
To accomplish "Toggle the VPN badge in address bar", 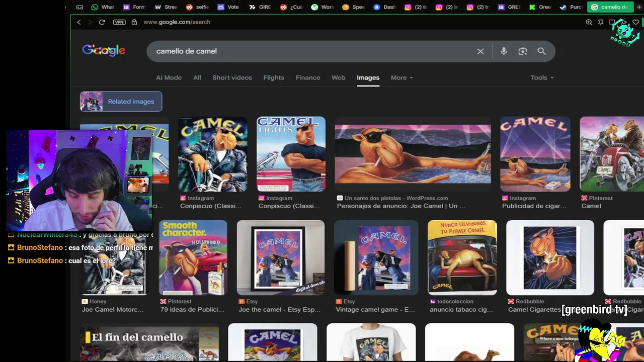I will (119, 22).
